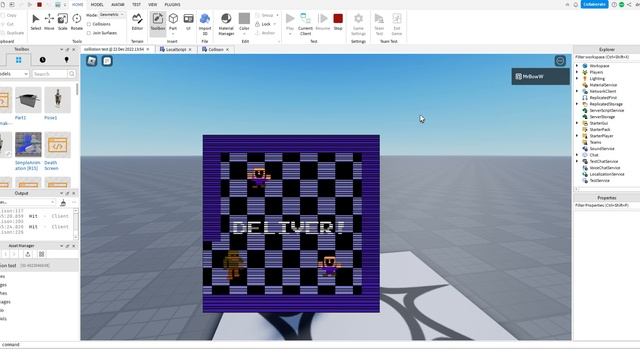The height and width of the screenshot is (360, 640).
Task: Open the Terrain Editor
Action: 137,22
